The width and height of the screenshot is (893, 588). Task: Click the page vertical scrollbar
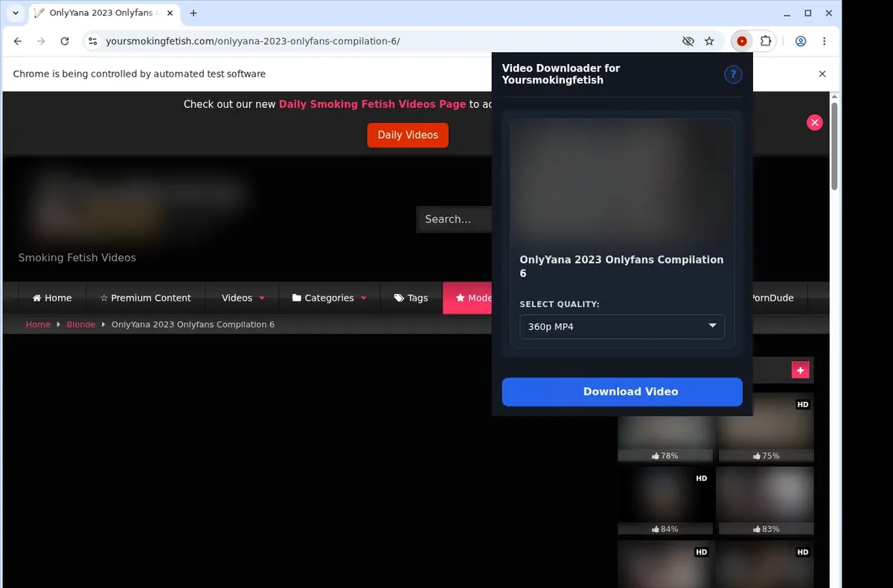[835, 146]
